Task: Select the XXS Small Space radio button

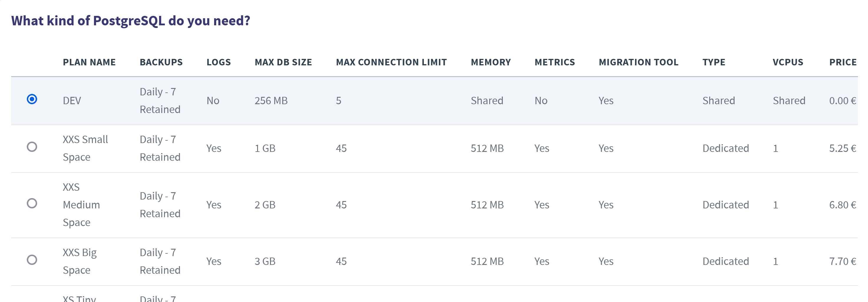Action: coord(32,147)
